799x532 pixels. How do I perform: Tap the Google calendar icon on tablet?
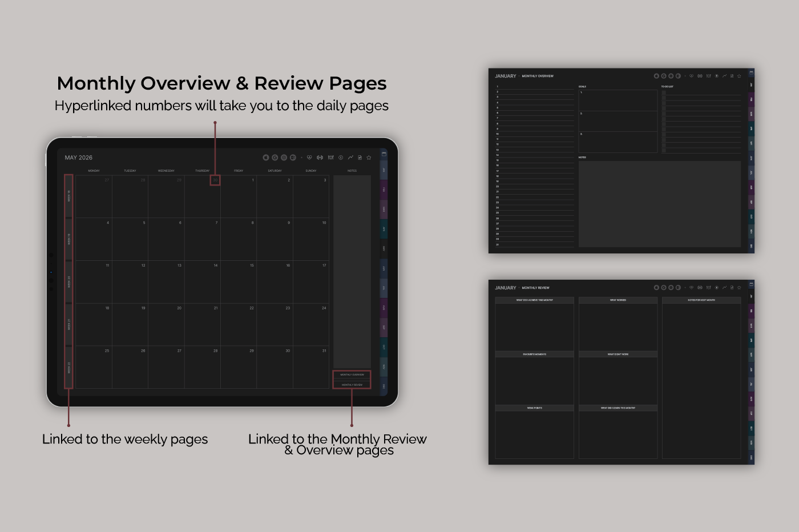275,158
